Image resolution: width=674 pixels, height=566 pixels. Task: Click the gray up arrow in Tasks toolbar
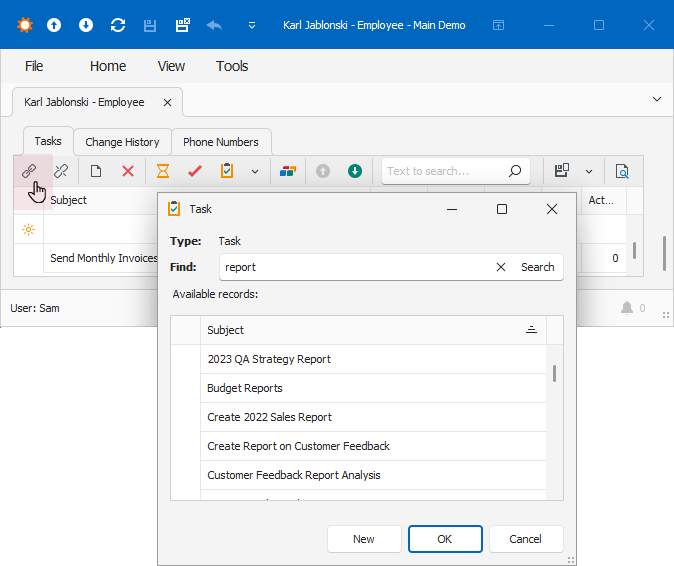point(323,171)
